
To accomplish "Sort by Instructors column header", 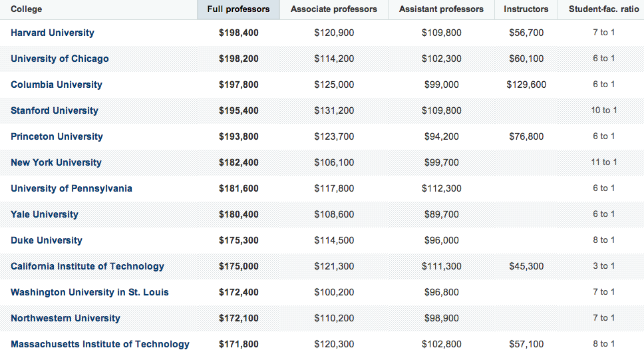I will (x=526, y=9).
